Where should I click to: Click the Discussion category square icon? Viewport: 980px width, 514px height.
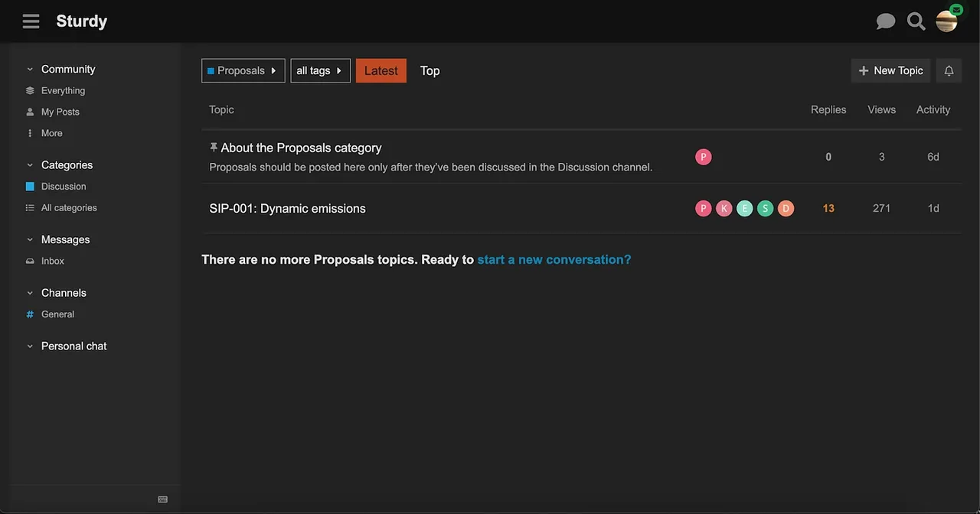[x=30, y=187]
